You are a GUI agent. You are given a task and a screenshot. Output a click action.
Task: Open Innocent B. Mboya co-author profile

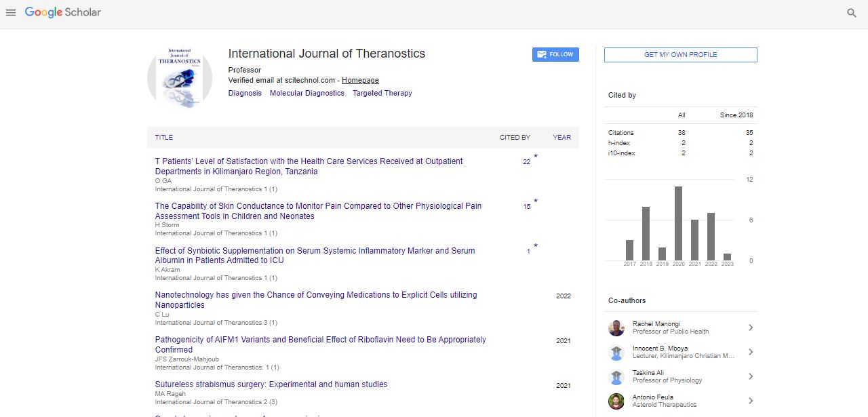pos(660,349)
